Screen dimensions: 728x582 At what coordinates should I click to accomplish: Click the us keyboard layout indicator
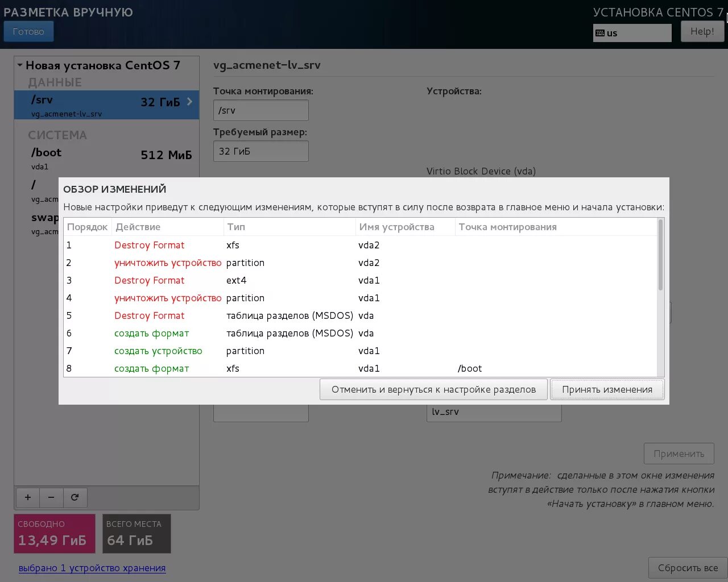pyautogui.click(x=632, y=33)
